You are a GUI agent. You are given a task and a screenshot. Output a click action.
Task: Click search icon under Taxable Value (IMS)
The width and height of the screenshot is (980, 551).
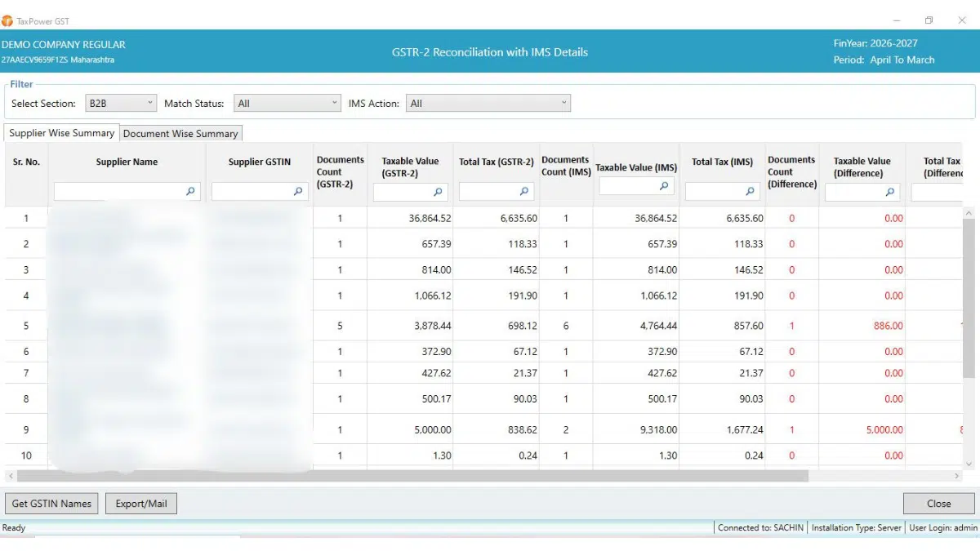664,186
